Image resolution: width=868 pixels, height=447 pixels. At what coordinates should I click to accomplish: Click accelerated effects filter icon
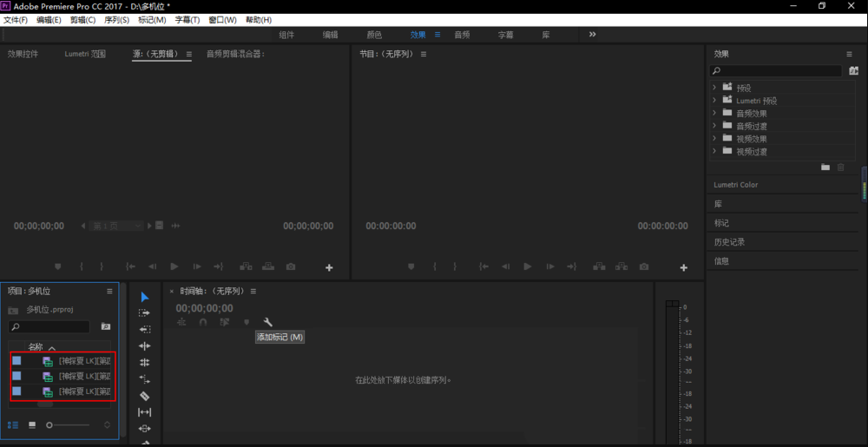(853, 71)
